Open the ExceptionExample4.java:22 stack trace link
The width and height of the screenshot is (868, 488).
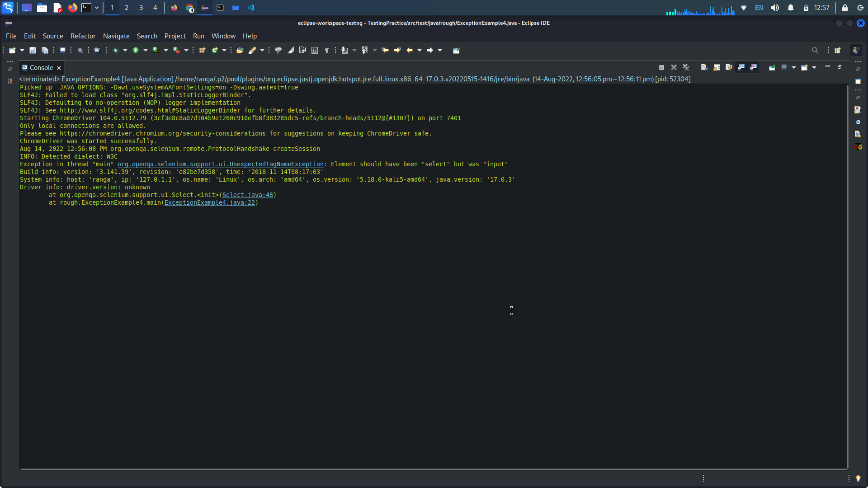[209, 202]
